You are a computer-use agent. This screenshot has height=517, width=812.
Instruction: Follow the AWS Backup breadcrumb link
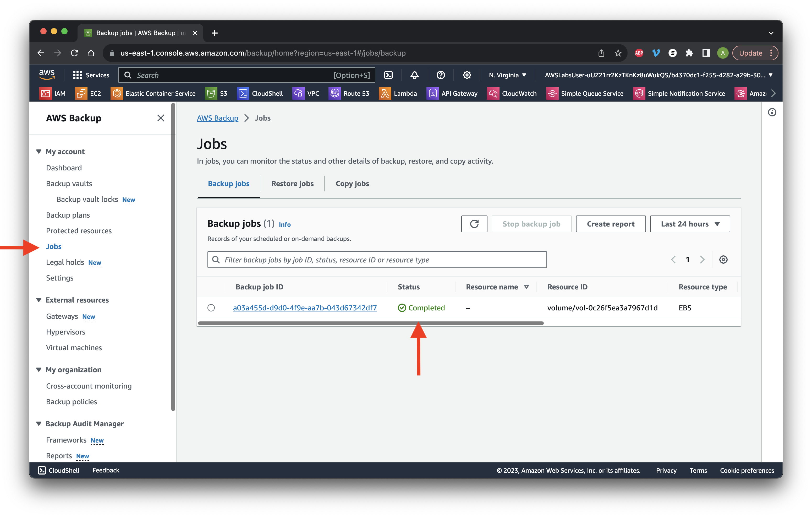tap(217, 118)
